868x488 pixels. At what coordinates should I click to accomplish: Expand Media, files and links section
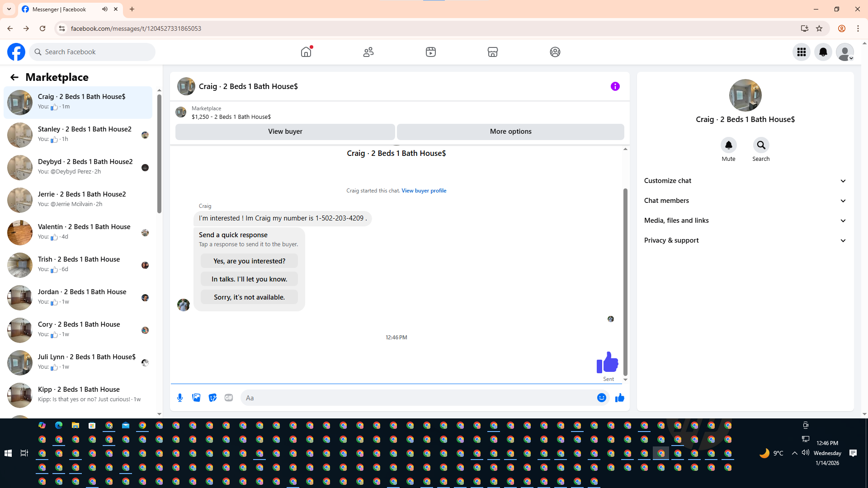click(745, 221)
